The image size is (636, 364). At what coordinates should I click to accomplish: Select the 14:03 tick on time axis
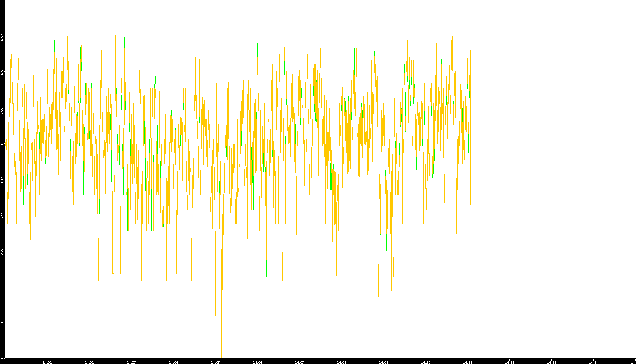131,362
